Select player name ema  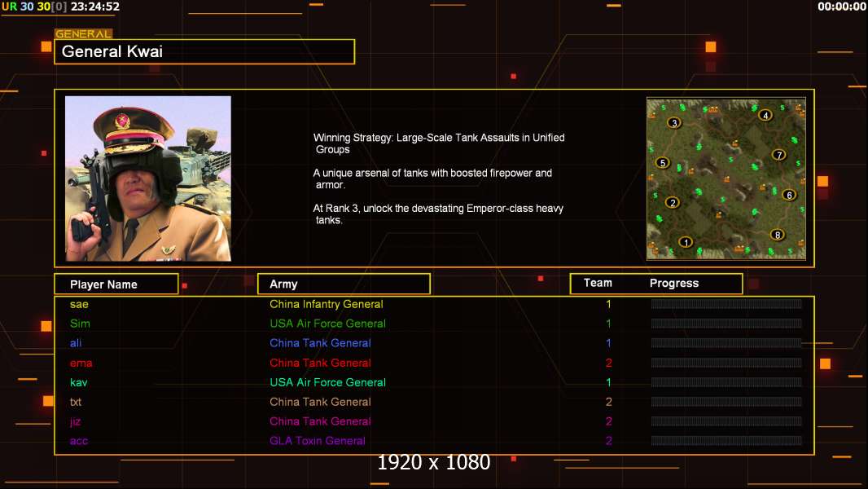(81, 363)
